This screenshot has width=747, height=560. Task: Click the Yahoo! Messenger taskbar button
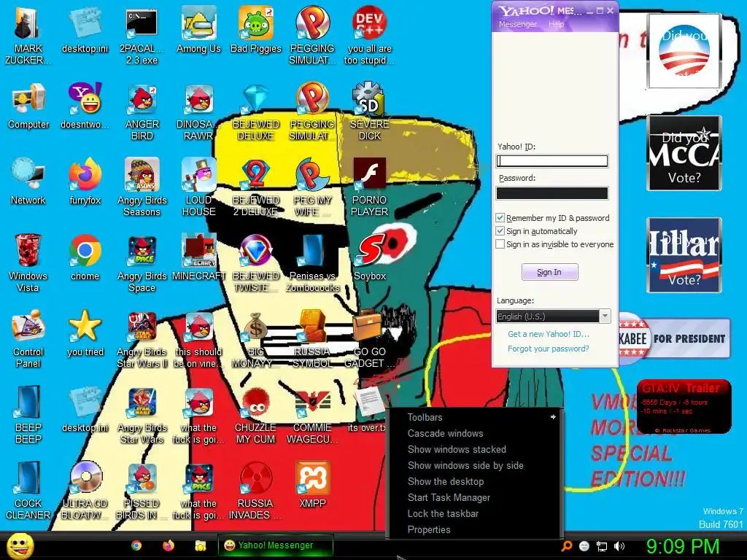(x=275, y=545)
